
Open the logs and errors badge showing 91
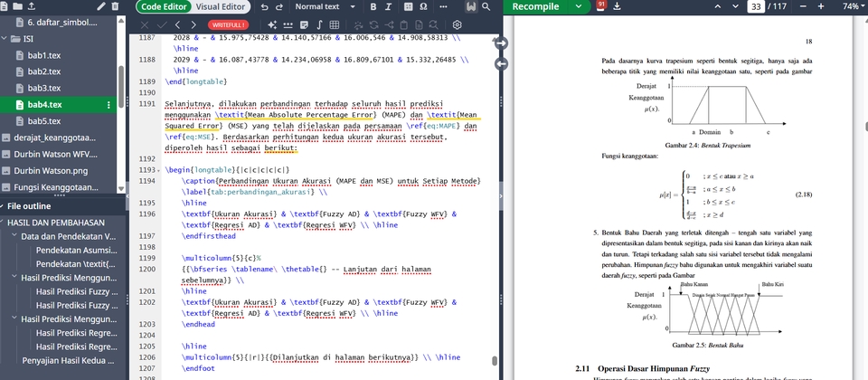603,6
